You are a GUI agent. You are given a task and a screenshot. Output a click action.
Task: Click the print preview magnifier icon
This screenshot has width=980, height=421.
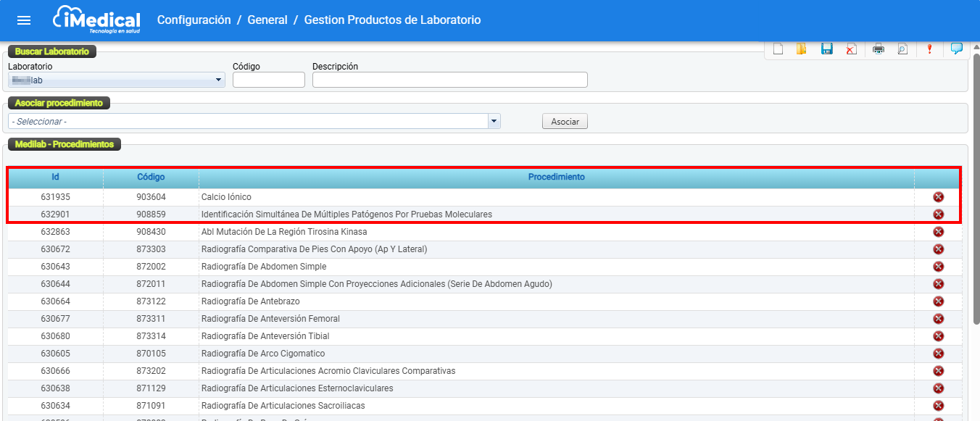point(902,49)
